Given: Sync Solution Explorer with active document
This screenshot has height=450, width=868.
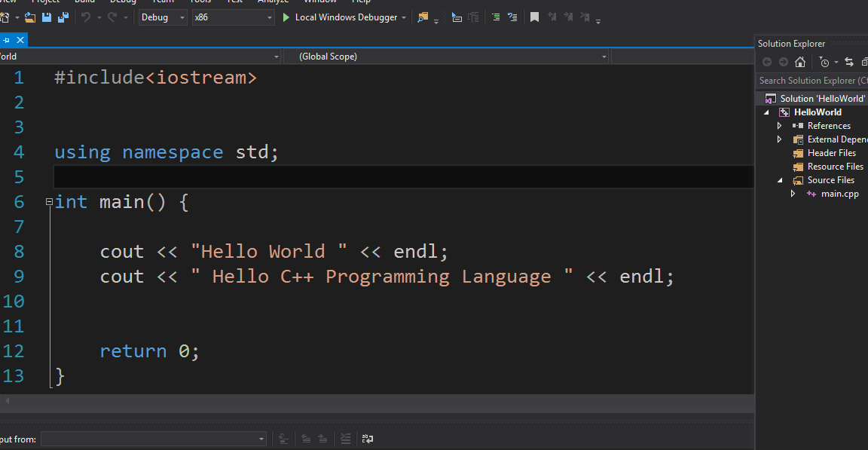Looking at the screenshot, I should [849, 62].
